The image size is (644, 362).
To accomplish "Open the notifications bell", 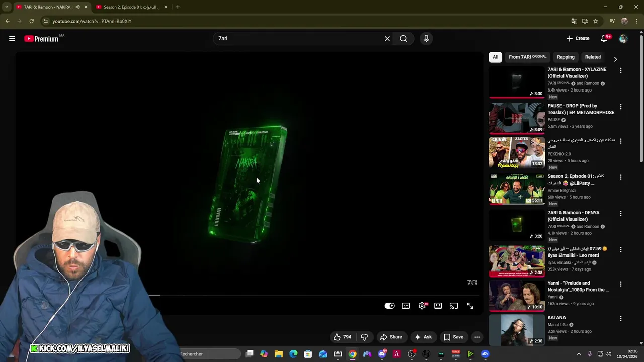I will (x=604, y=39).
